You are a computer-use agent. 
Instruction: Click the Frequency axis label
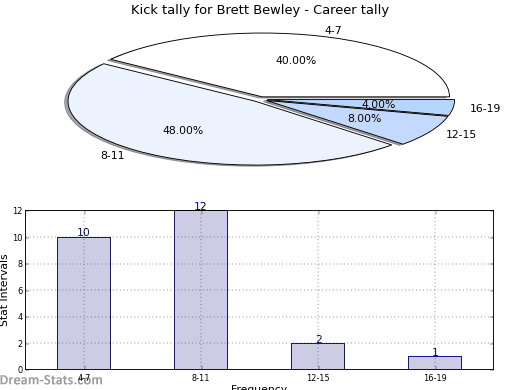(259, 387)
